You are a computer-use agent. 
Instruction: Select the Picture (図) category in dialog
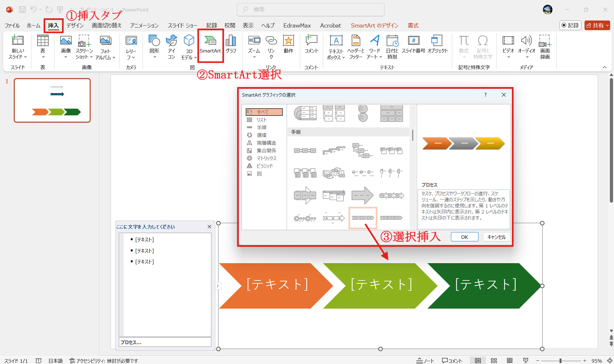[x=259, y=174]
